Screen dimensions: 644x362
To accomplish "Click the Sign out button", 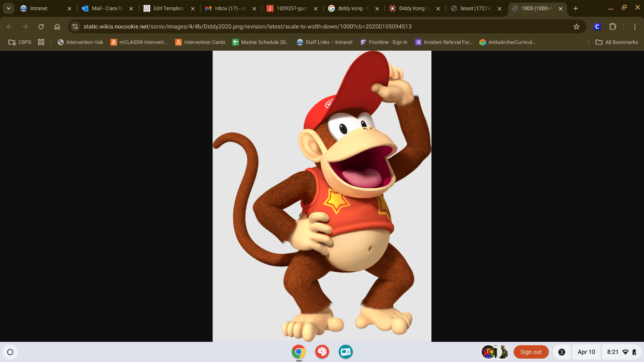I will [531, 352].
